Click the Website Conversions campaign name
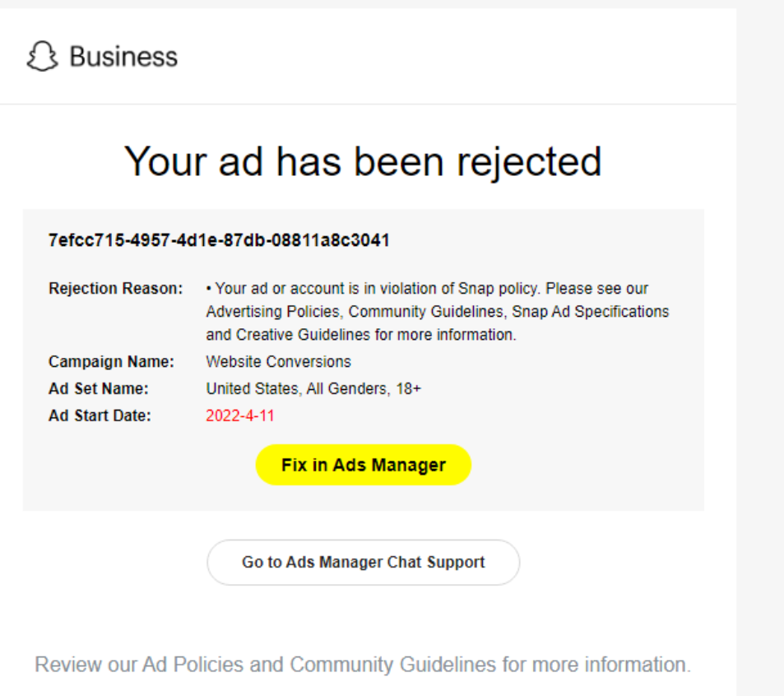Viewport: 784px width, 696px height. click(279, 361)
